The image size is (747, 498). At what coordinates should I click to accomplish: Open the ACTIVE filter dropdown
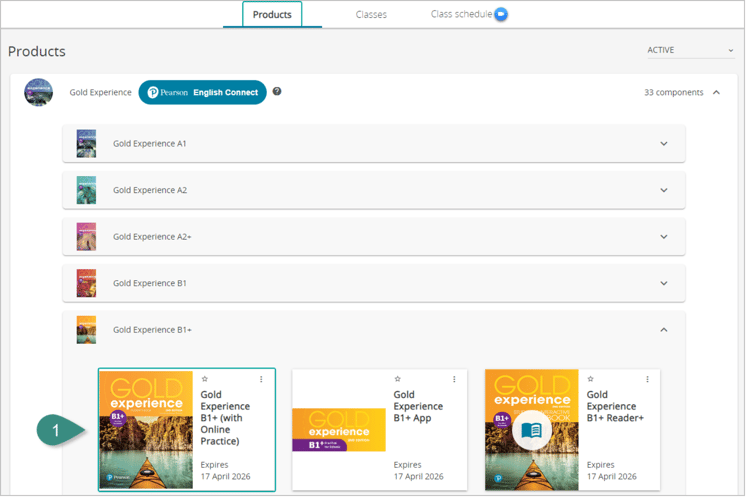point(690,50)
